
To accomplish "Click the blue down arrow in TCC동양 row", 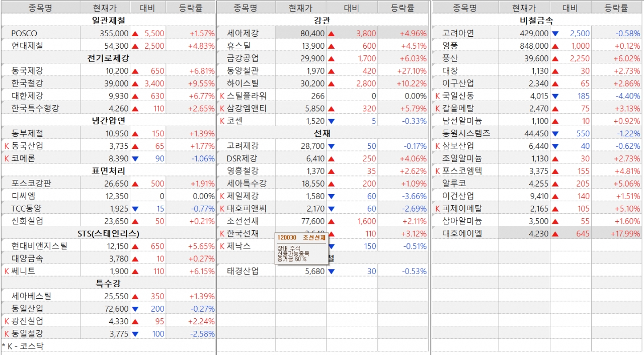I will [135, 209].
